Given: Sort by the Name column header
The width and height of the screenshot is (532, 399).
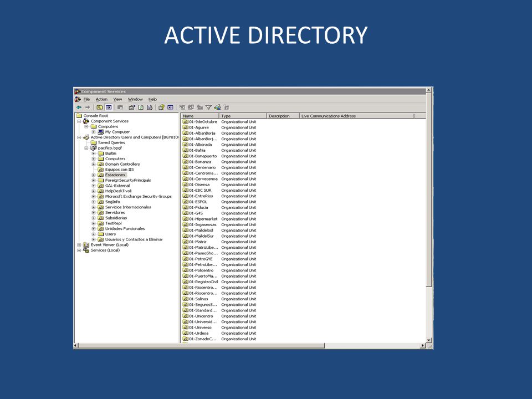Looking at the screenshot, I should (x=200, y=116).
